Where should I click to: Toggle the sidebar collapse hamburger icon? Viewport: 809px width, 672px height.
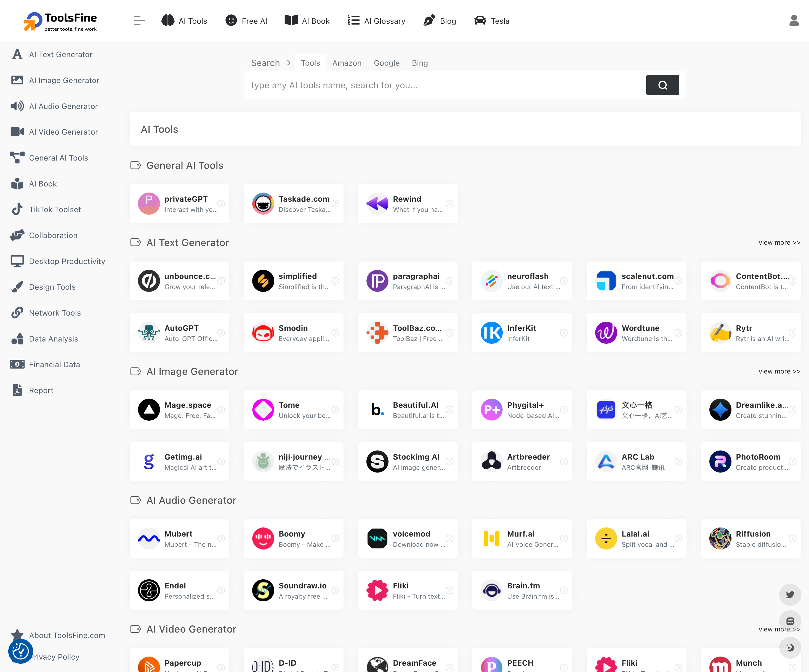139,21
